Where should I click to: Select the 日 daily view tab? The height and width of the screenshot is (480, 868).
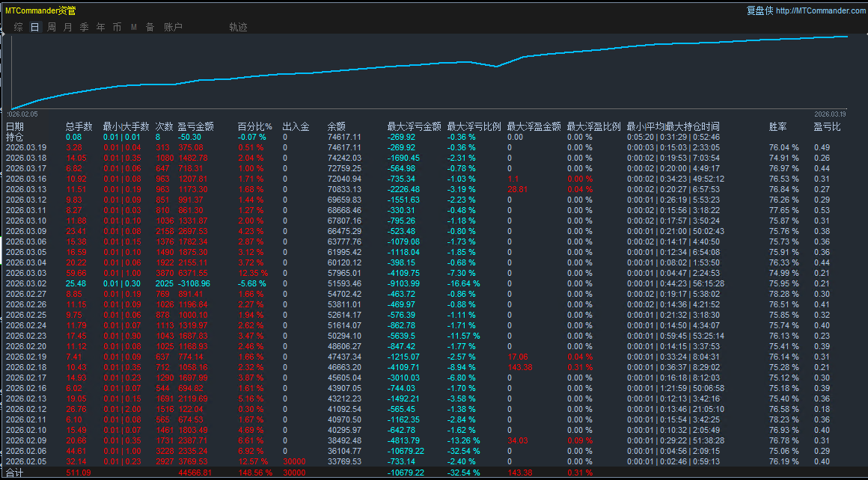pos(35,27)
